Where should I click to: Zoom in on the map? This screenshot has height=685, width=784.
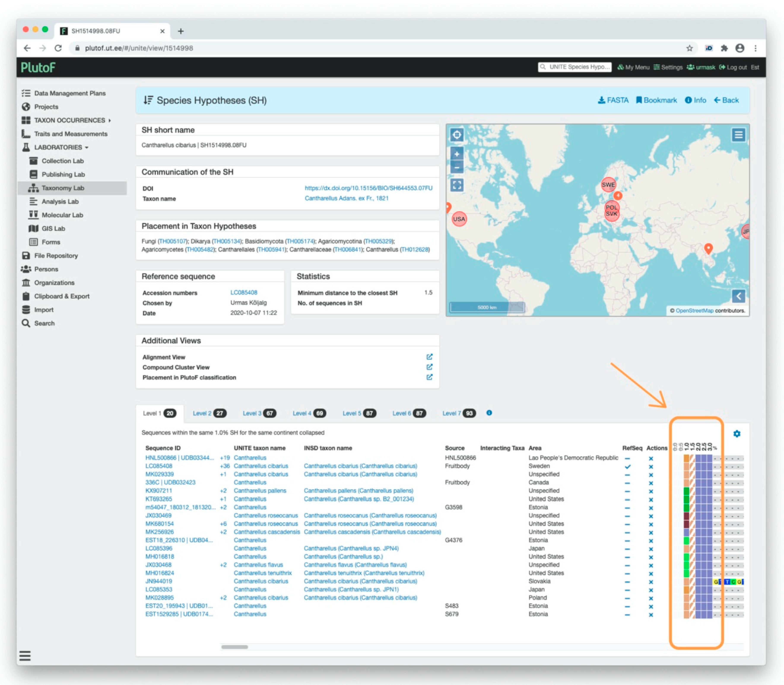coord(457,154)
